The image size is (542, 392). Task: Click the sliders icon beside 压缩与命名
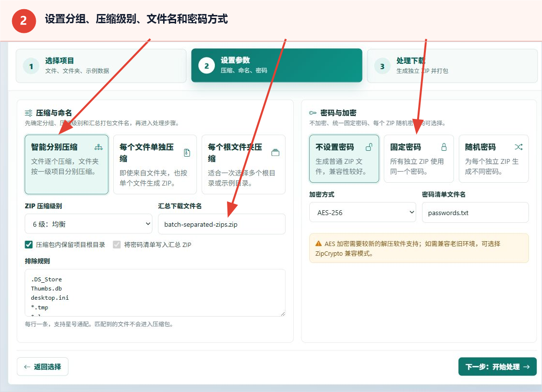tap(29, 113)
